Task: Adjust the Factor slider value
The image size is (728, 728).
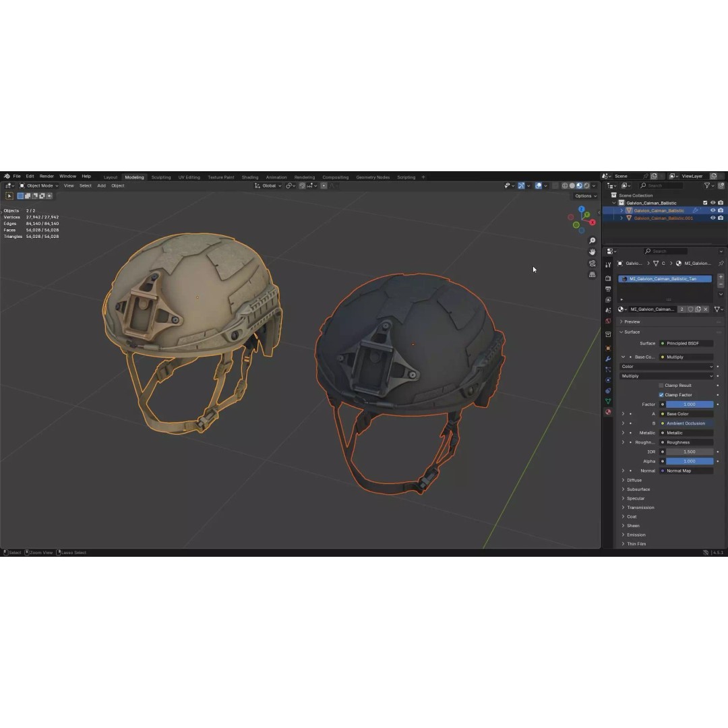Action: click(x=690, y=404)
